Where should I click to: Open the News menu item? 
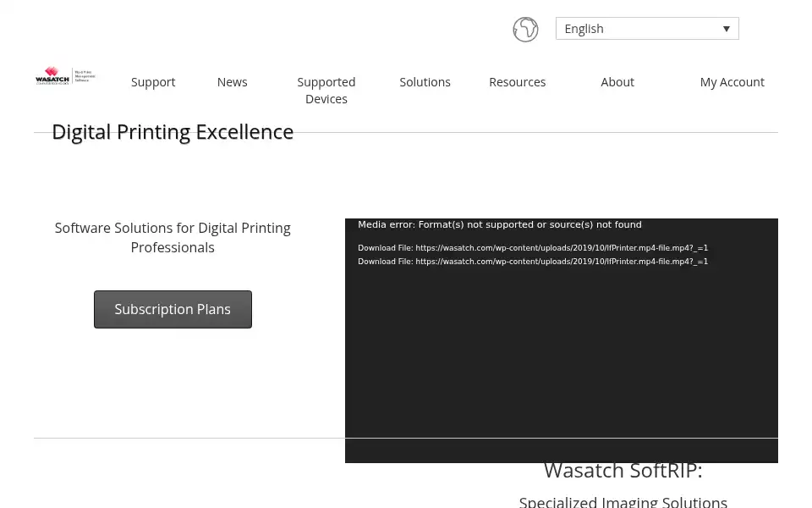232,82
